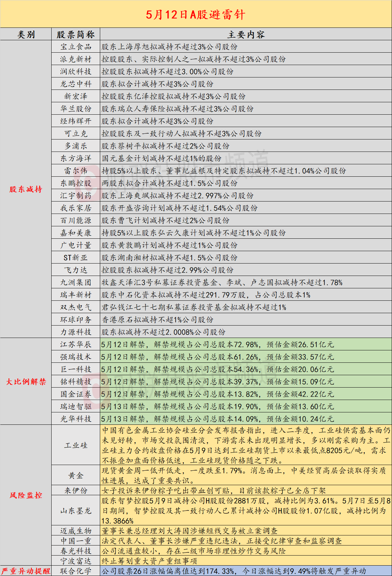Select stock name 华兰股份
The image size is (392, 576).
(76, 109)
